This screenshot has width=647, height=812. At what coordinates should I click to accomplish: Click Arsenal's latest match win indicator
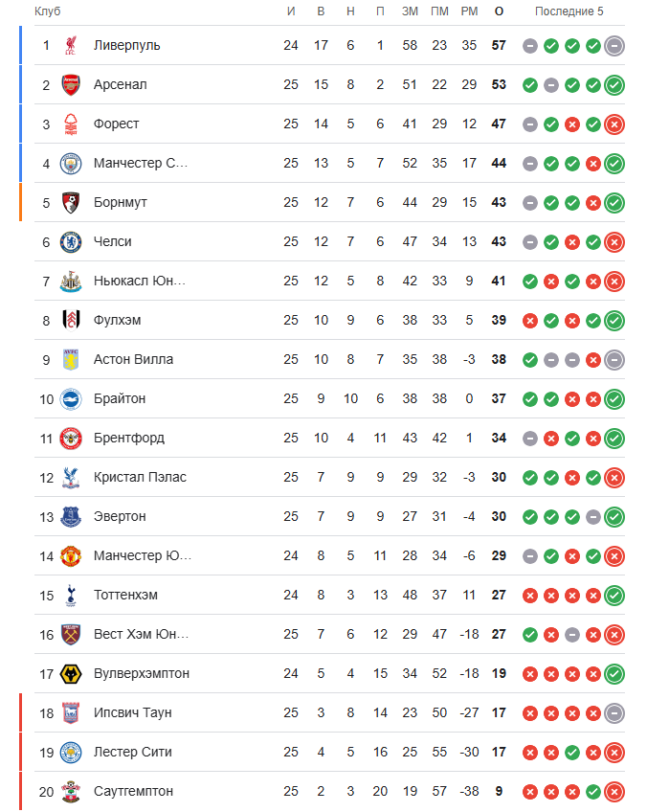click(614, 84)
